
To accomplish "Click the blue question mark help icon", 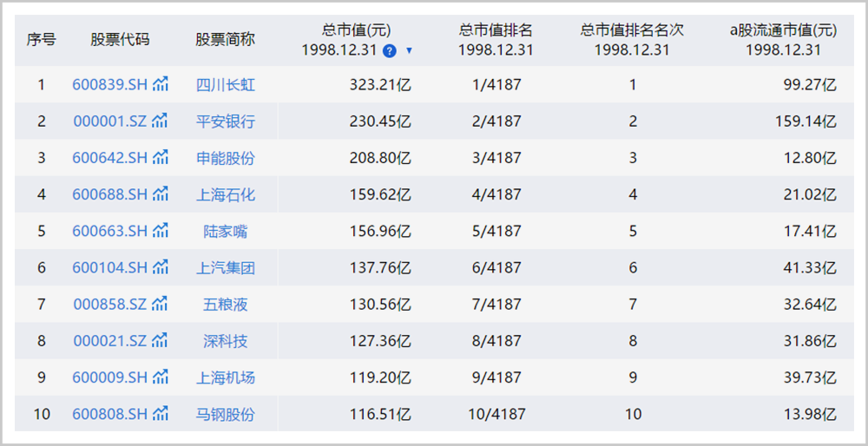I will point(390,51).
